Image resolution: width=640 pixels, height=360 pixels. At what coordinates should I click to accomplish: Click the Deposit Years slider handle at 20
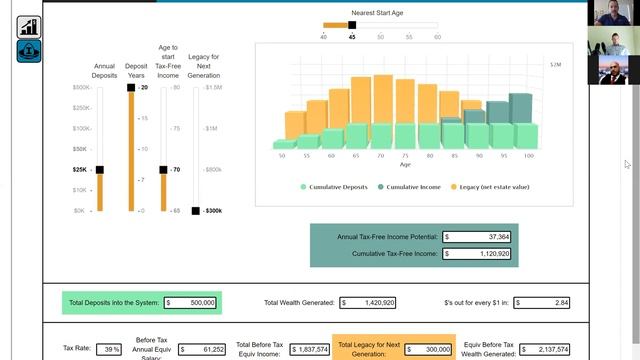point(131,87)
